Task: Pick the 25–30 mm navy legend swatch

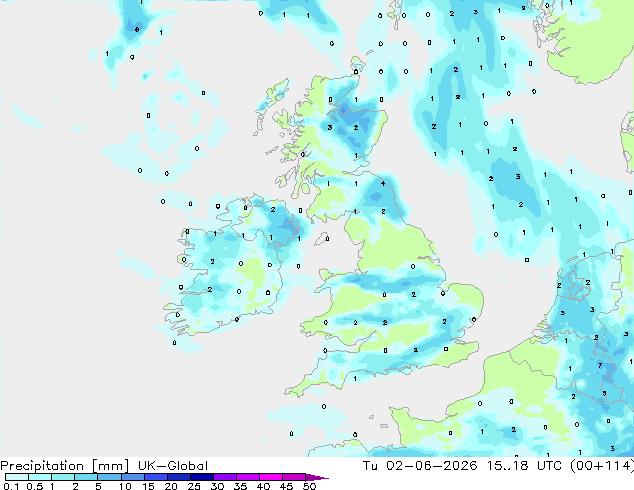Action: click(x=201, y=477)
